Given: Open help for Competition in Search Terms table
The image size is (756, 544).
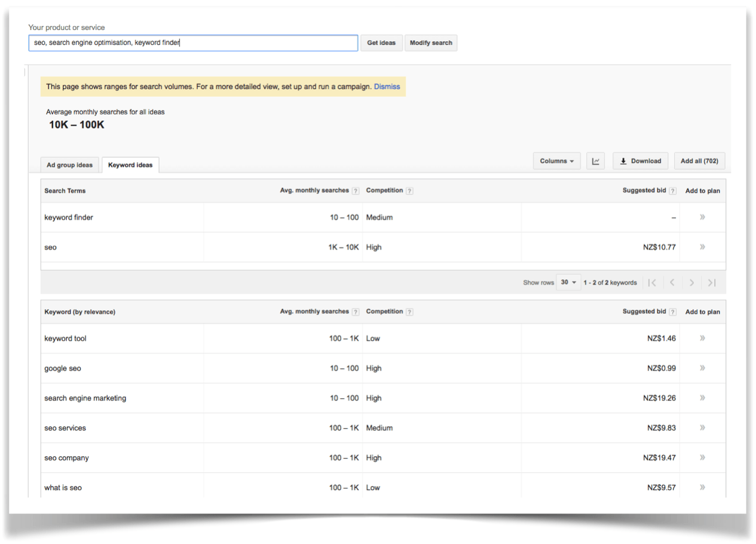Looking at the screenshot, I should pos(409,191).
